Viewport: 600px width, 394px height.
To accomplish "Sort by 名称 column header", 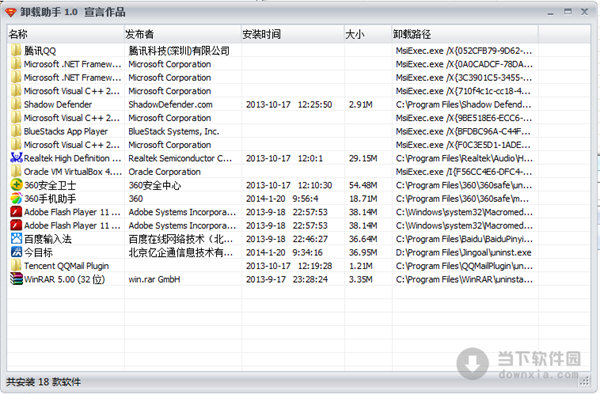I will (x=65, y=34).
